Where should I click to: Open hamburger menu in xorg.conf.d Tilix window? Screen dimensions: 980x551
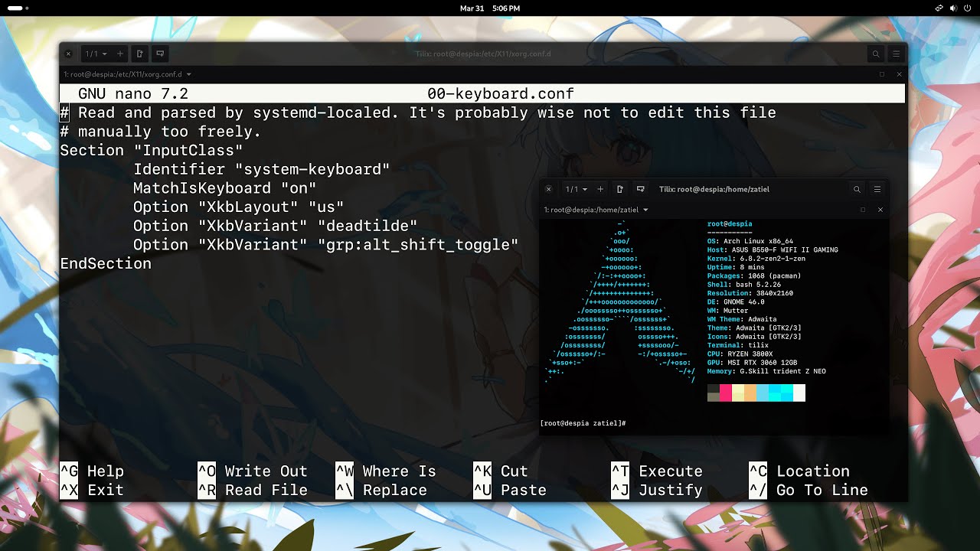tap(896, 54)
